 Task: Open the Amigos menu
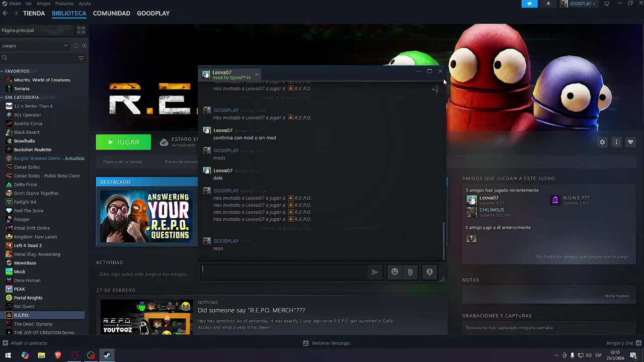pyautogui.click(x=43, y=4)
